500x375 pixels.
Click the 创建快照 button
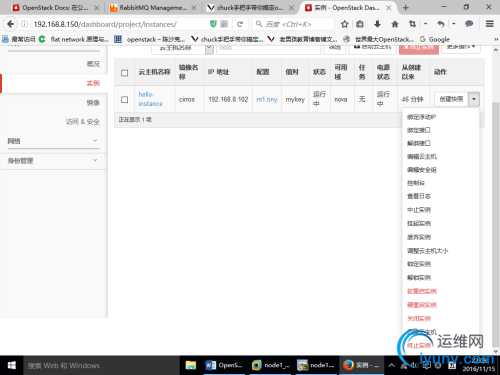pyautogui.click(x=451, y=99)
